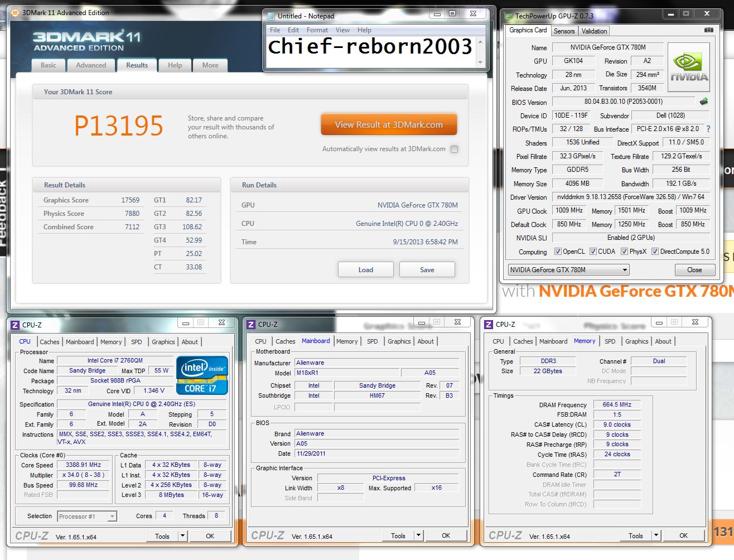Open the Notepad View menu
The height and width of the screenshot is (560, 734).
click(342, 30)
